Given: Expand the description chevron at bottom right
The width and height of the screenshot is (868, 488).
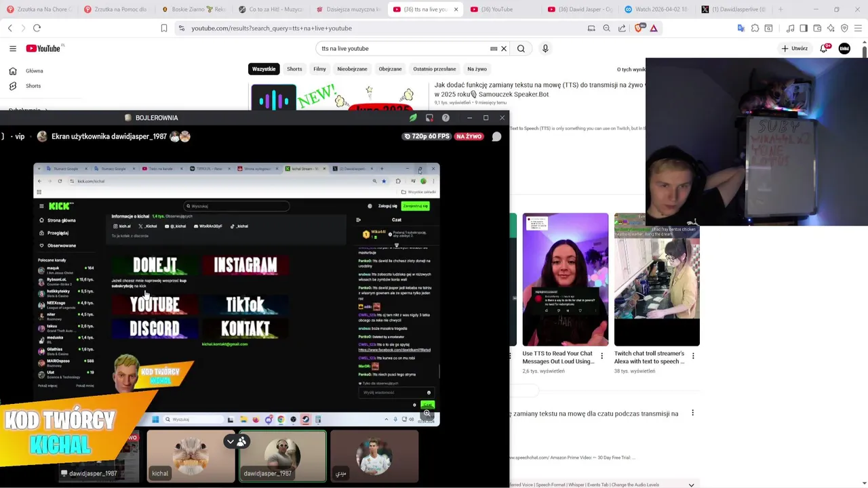Looking at the screenshot, I should tap(691, 485).
